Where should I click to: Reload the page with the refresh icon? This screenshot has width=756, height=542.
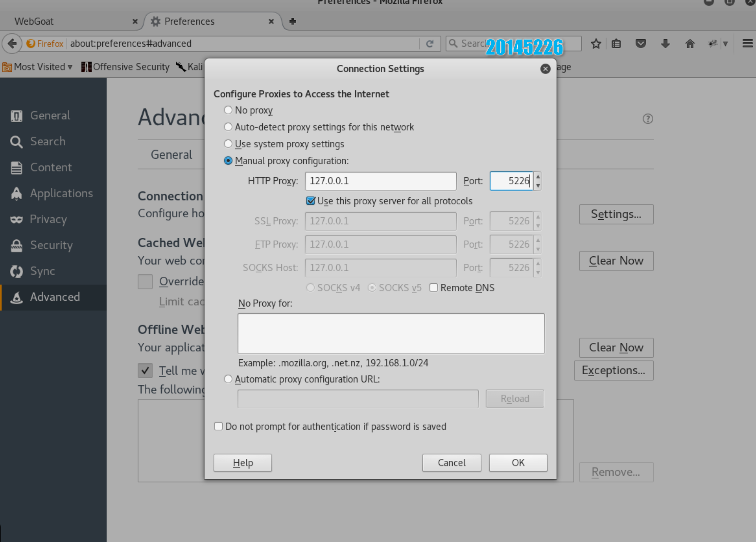tap(430, 44)
